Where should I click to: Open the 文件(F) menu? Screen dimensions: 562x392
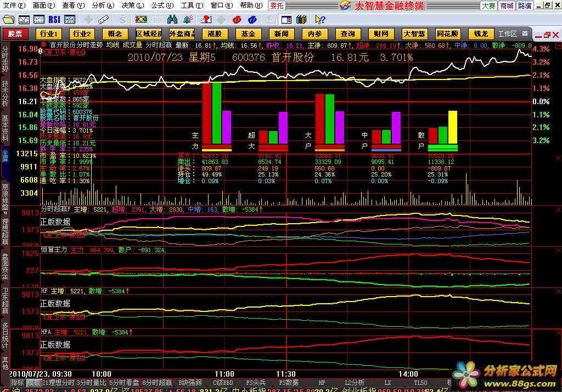(x=14, y=5)
